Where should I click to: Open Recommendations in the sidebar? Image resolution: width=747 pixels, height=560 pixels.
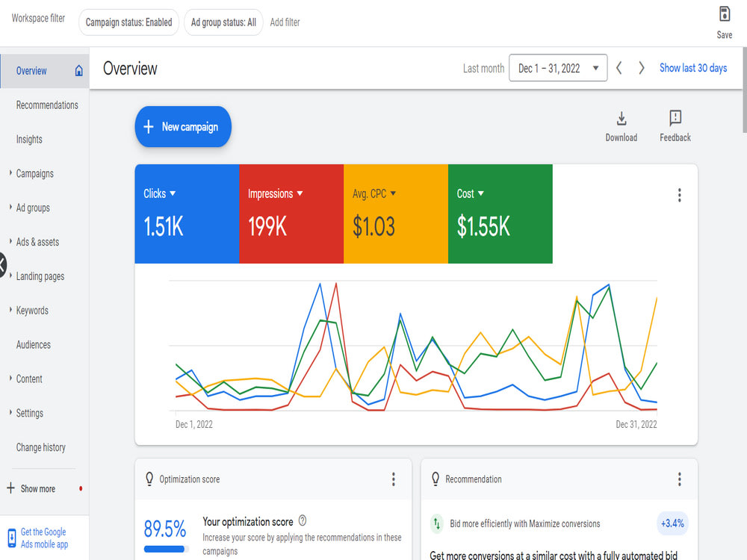coord(47,105)
